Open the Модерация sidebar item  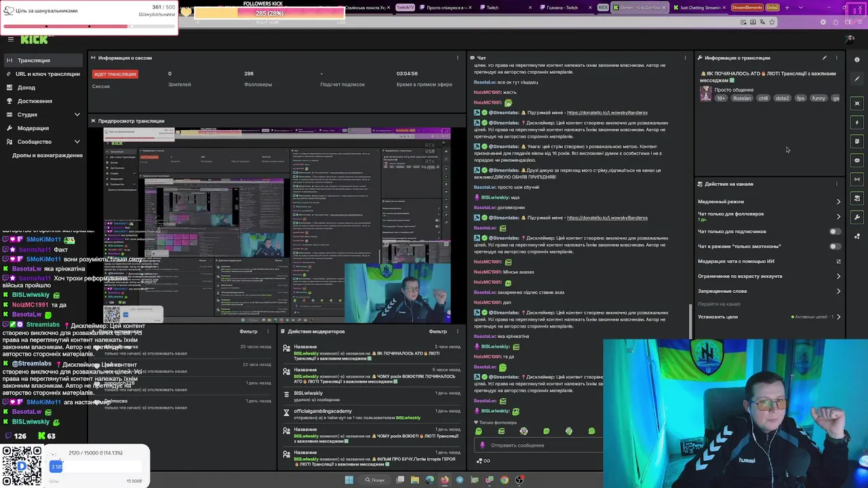pyautogui.click(x=33, y=128)
